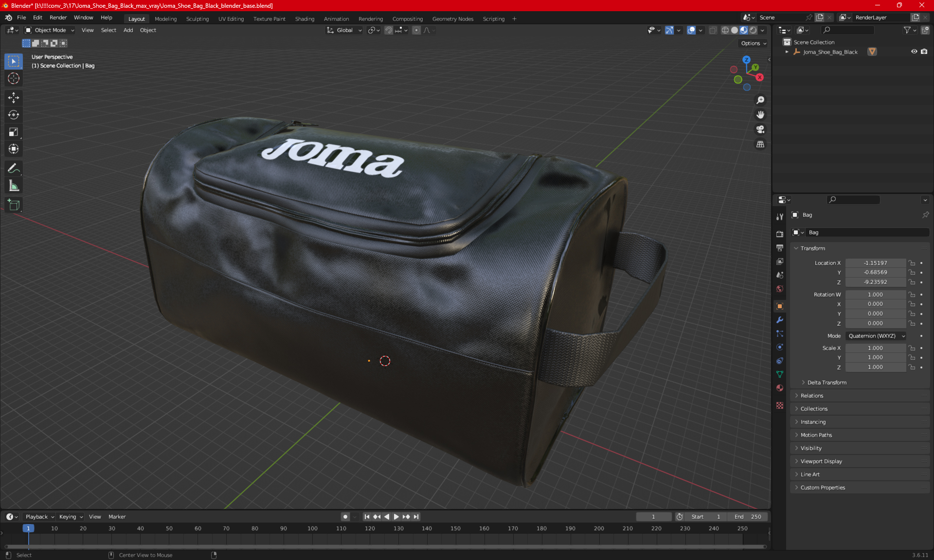Open the Object Mode dropdown
The height and width of the screenshot is (560, 934).
[x=50, y=30]
